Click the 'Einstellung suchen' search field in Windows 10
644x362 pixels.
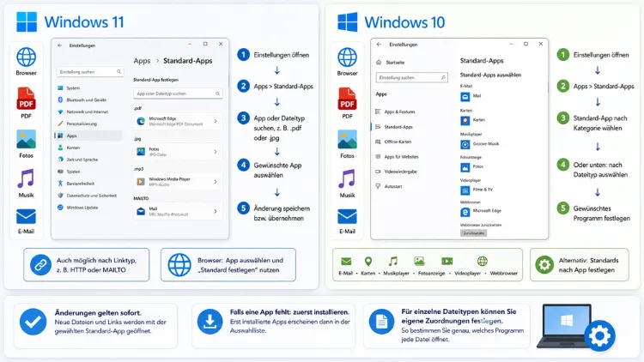pyautogui.click(x=411, y=77)
